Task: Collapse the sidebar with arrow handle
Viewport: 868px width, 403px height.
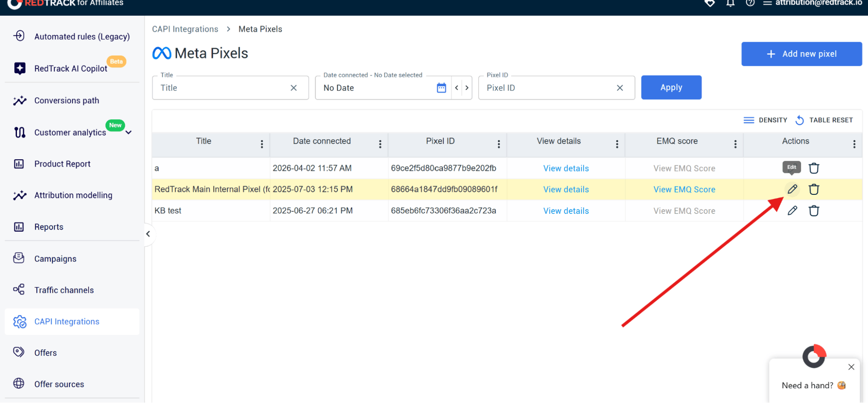Action: coord(148,234)
